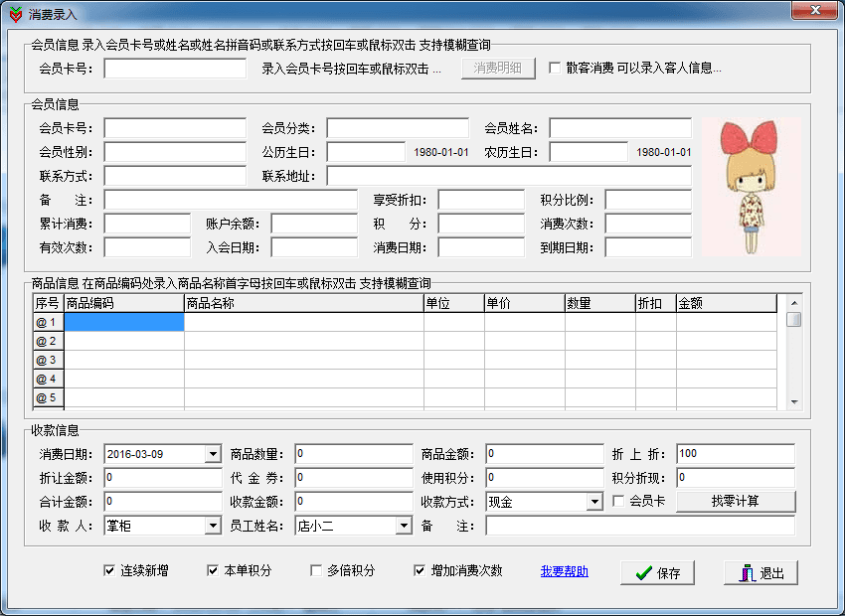Open the 收款人 掌柜 dropdown

pos(214,526)
